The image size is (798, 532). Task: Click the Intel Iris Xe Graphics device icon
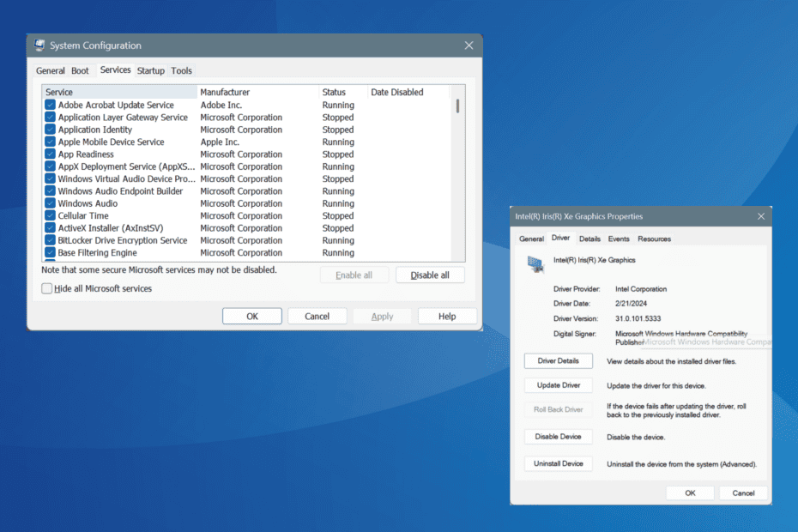(535, 263)
